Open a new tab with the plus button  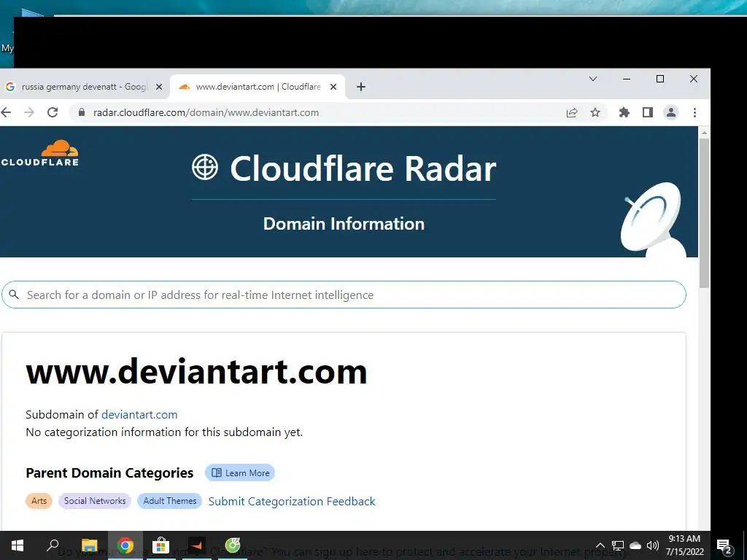point(360,87)
